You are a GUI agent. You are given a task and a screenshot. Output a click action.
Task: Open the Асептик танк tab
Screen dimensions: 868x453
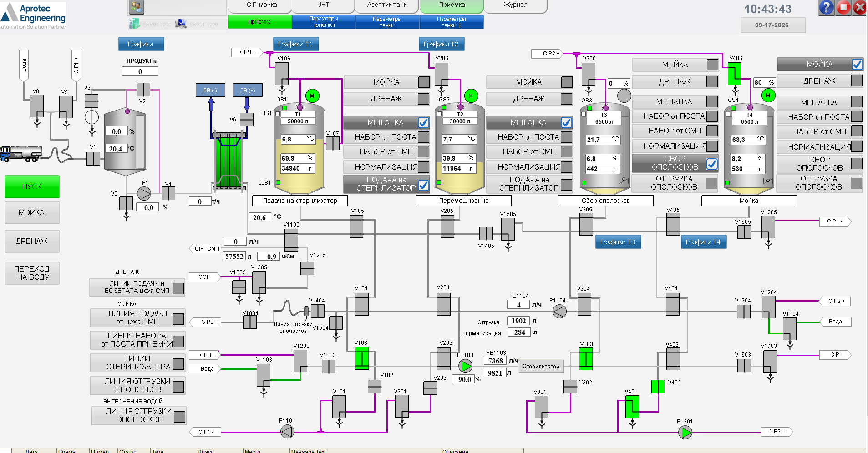click(387, 6)
